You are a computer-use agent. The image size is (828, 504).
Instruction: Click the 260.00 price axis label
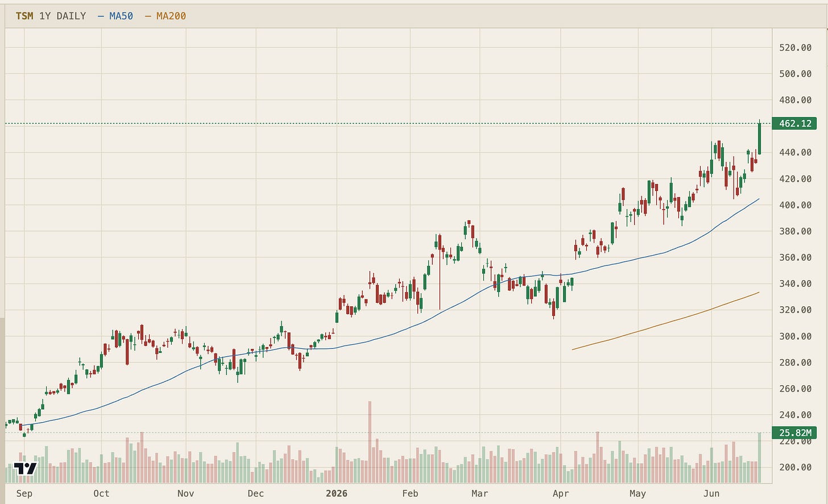tap(795, 389)
